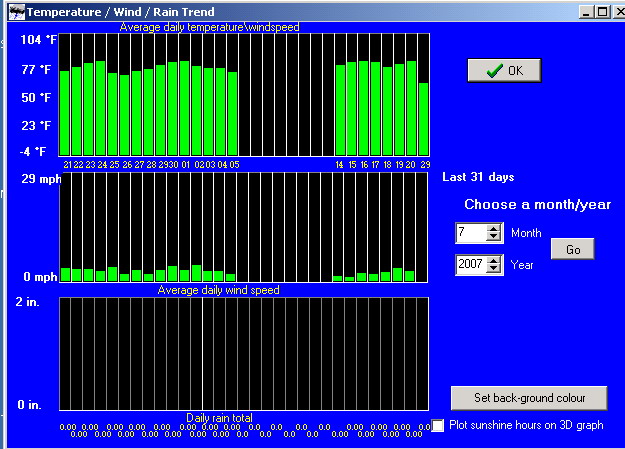Image resolution: width=625 pixels, height=449 pixels.
Task: Click the temperature bar for day 14
Action: pos(340,110)
